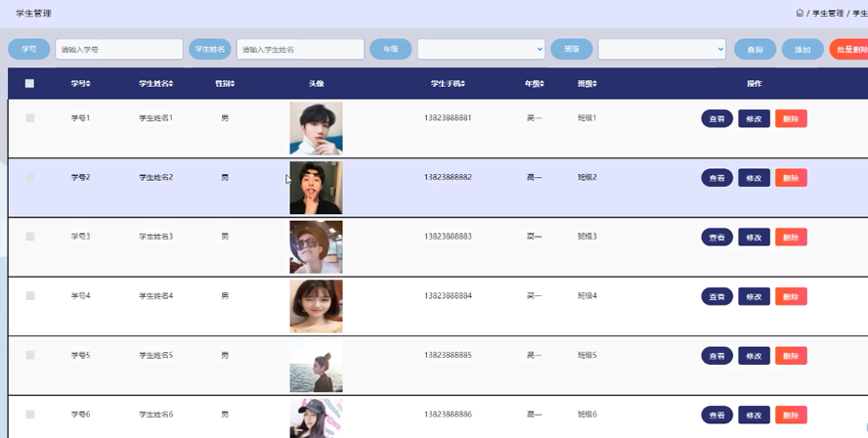Click the 批量删除 batch delete button
The width and height of the screenshot is (868, 438).
(847, 50)
